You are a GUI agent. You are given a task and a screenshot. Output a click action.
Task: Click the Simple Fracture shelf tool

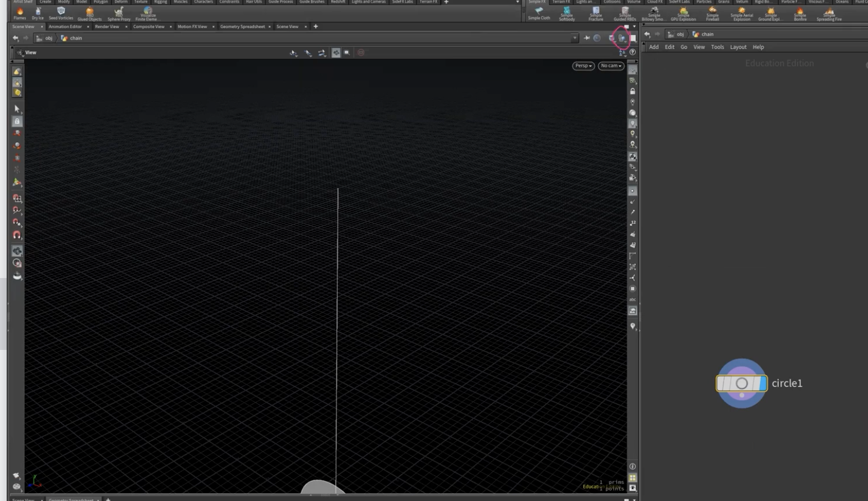[596, 14]
